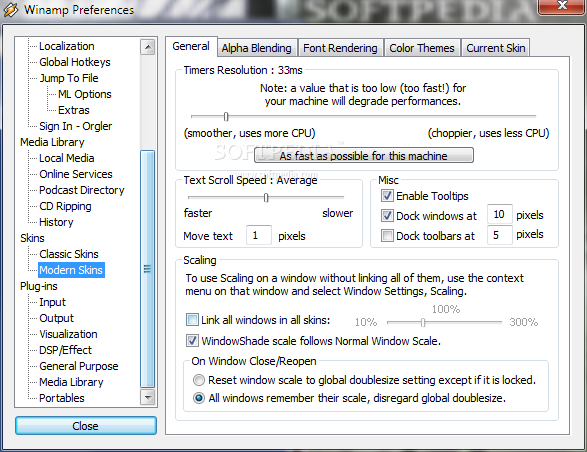This screenshot has width=587, height=452.
Task: Open Output plug-ins preferences
Action: pyautogui.click(x=57, y=318)
